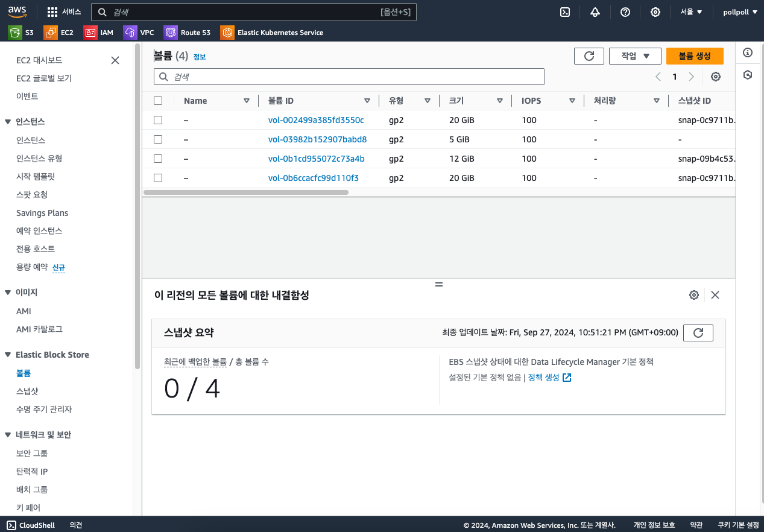Open 스냅샷 in sidebar
764x532 pixels.
click(x=27, y=391)
